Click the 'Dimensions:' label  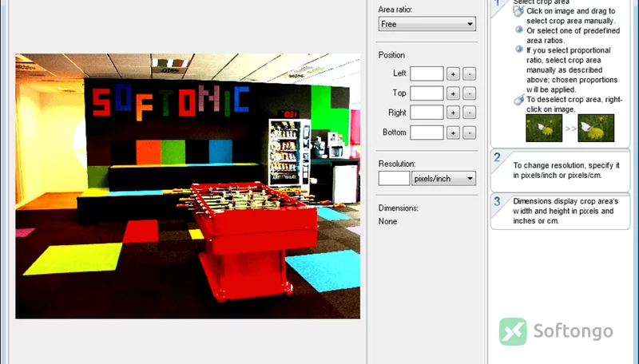(398, 208)
